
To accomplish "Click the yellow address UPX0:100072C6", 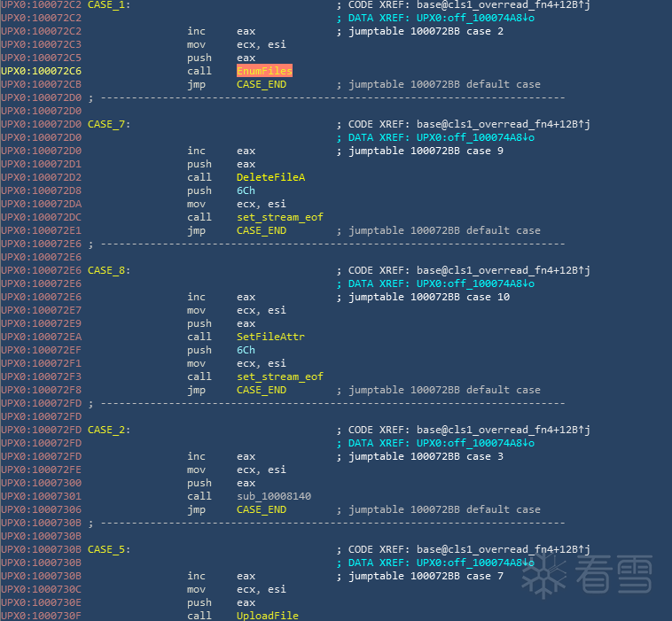I will click(x=41, y=71).
